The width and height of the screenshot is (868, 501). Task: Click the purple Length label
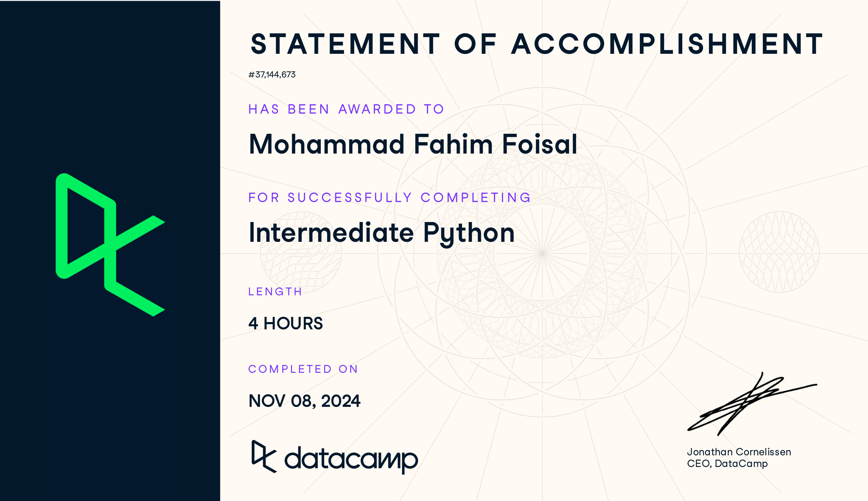pos(275,291)
